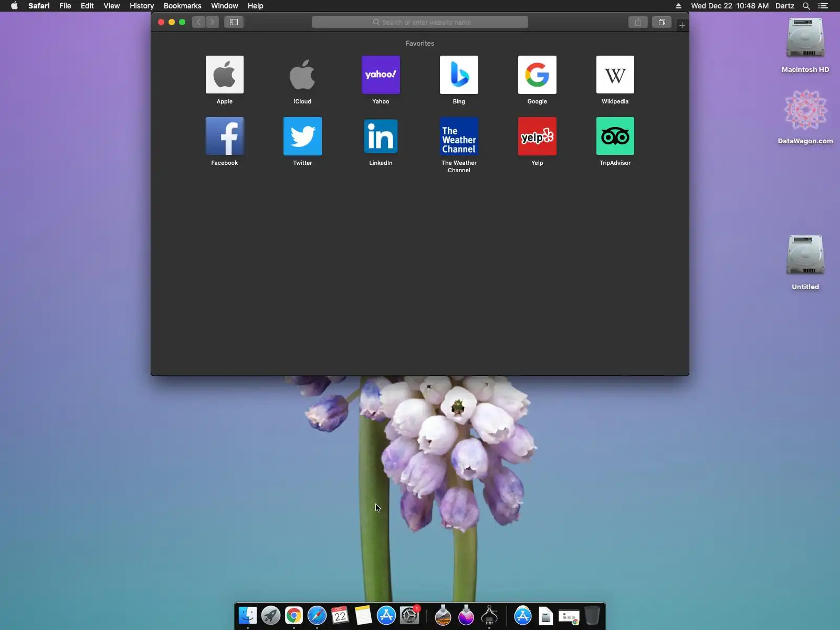The height and width of the screenshot is (630, 840).
Task: Open the Safari application menu
Action: click(x=39, y=6)
